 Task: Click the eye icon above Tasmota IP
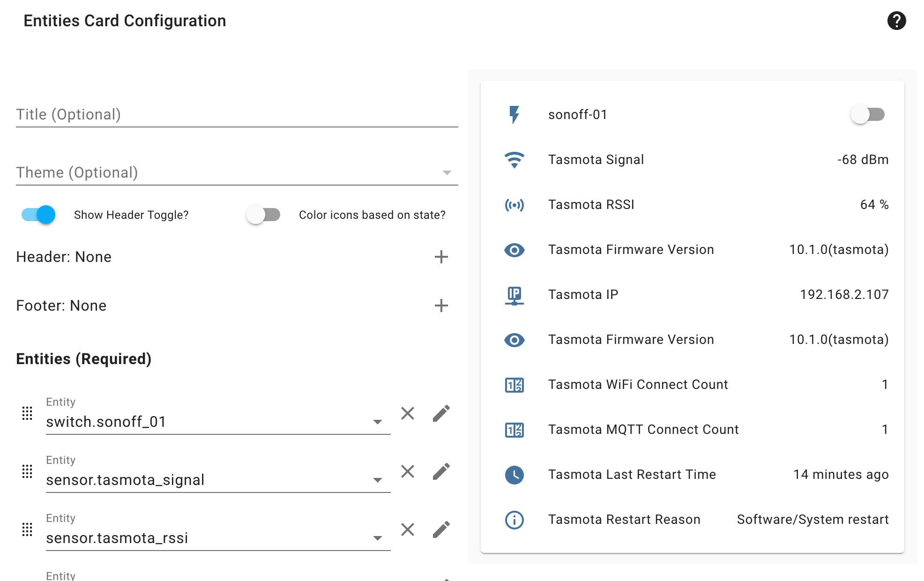coord(514,250)
